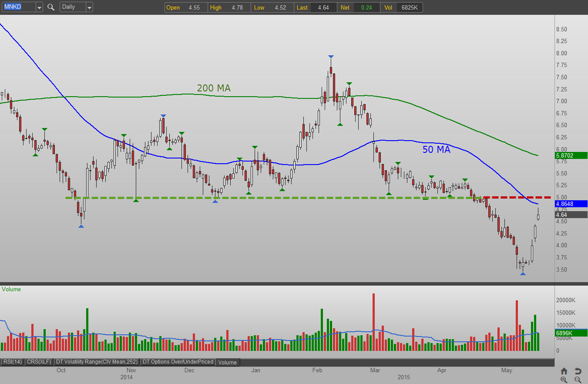This screenshot has width=588, height=384.
Task: Click the undo arrow icon near chart tools
Action: click(x=578, y=371)
